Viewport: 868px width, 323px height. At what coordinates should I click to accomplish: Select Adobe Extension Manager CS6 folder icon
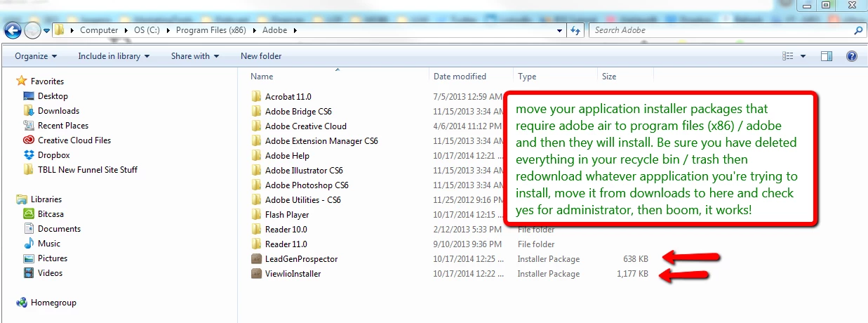(x=256, y=141)
